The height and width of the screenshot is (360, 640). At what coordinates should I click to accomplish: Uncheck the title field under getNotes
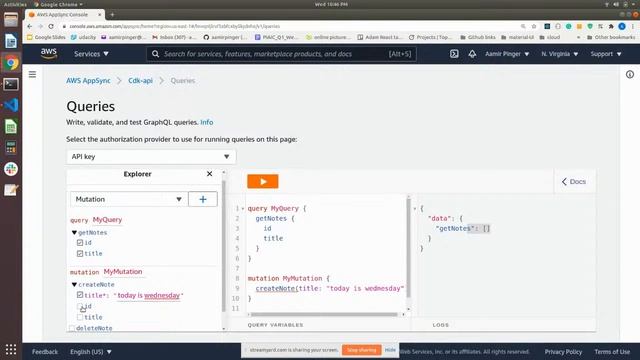pos(80,253)
